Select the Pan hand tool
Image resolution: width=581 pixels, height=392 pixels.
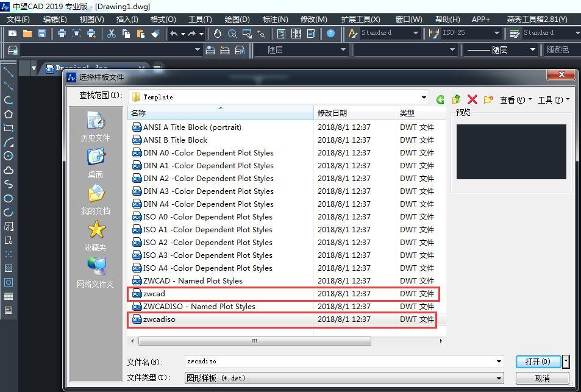217,34
